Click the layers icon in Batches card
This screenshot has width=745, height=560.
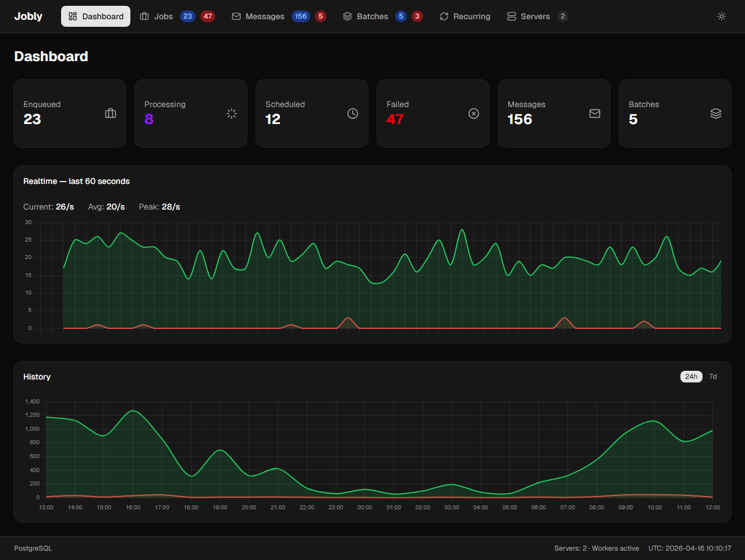(716, 114)
